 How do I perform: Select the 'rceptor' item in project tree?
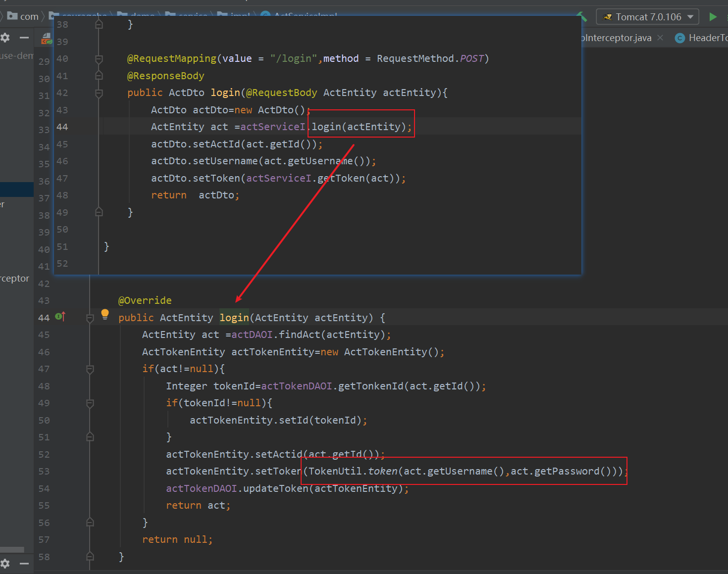tap(15, 278)
